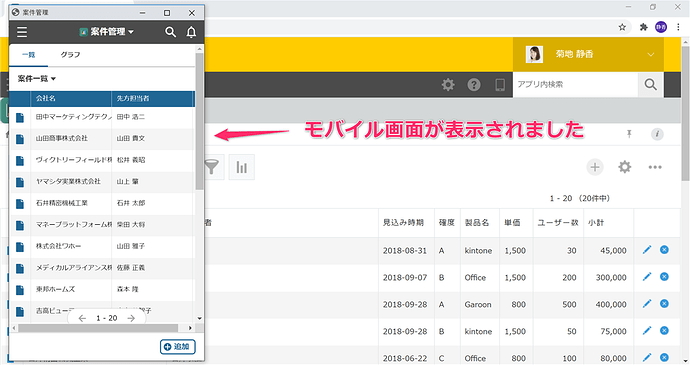Screen dimensions: 690x365
Task: Open record icon for 田中マーケティングテクノ row
Action: [x=20, y=118]
